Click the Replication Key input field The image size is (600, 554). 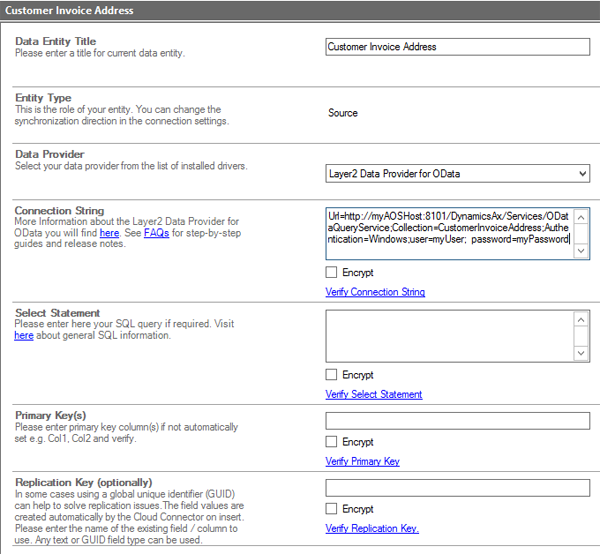457,488
